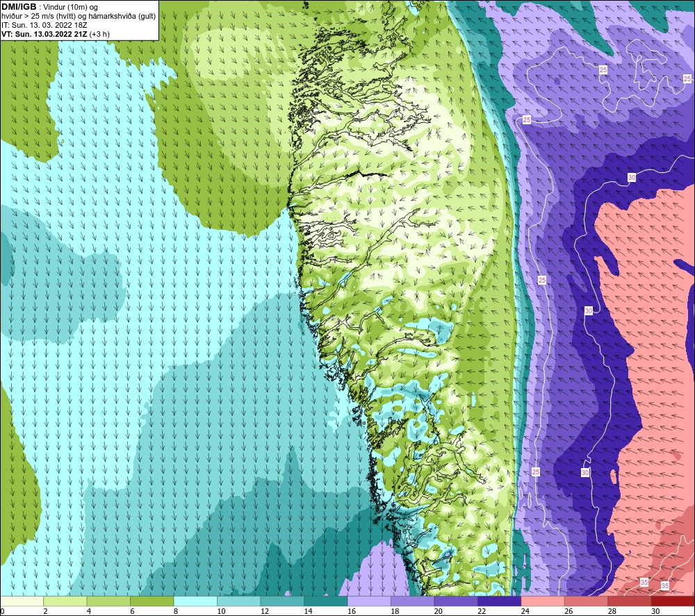
Task: Click the 'IT: Sun. 13. 03. 2022 18Z' line
Action: [44, 25]
